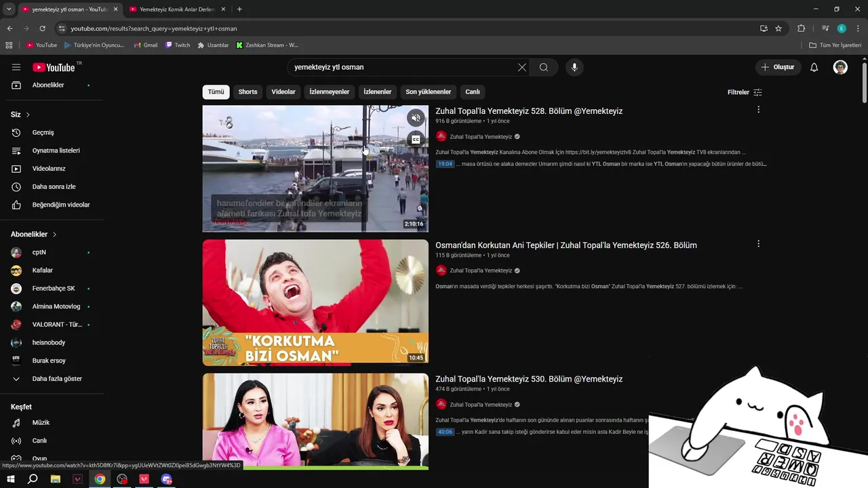Open the Windows Start menu

click(11, 479)
